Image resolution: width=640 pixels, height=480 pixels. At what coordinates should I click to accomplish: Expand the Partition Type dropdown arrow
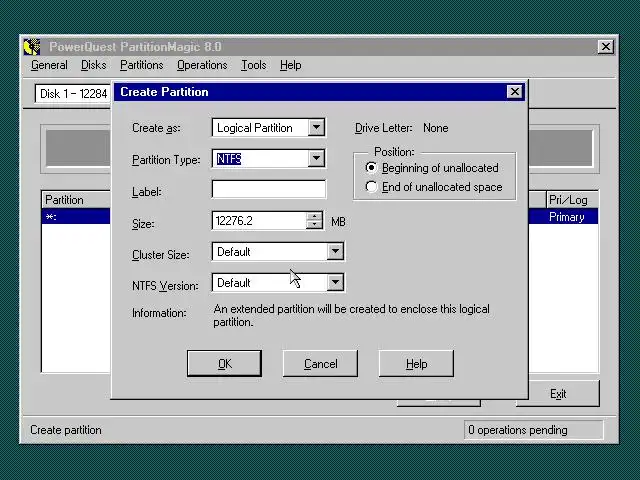coord(316,158)
